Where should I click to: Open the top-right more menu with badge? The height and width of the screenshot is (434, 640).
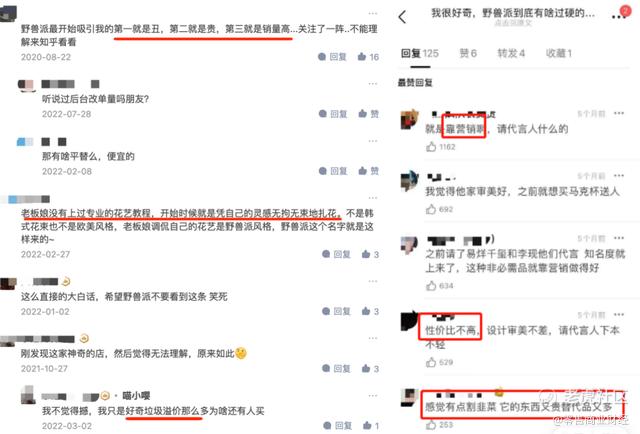620,14
